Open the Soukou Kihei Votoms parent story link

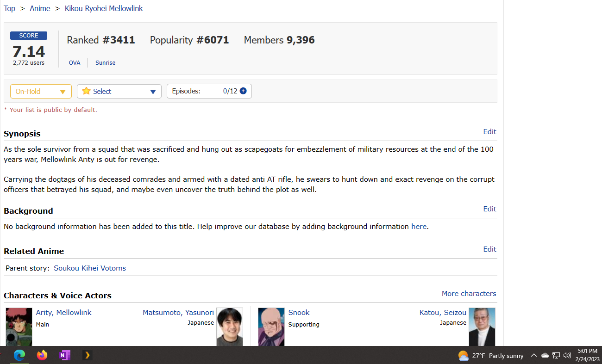(90, 268)
